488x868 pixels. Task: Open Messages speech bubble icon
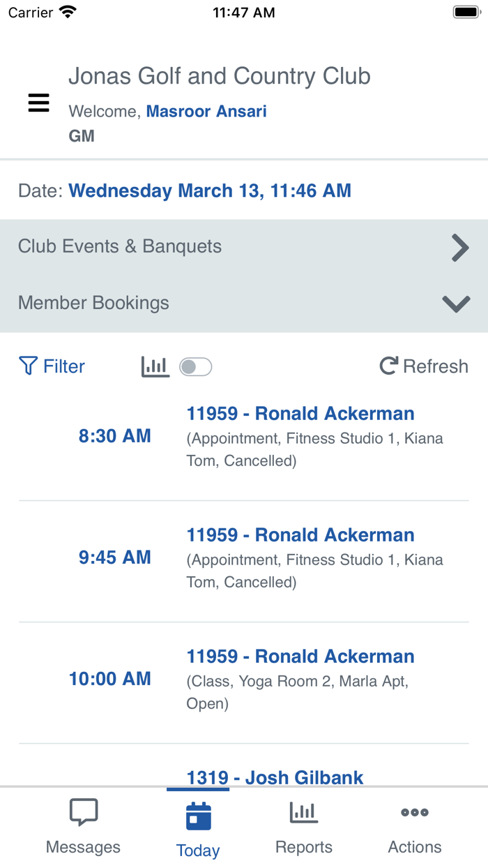tap(83, 811)
